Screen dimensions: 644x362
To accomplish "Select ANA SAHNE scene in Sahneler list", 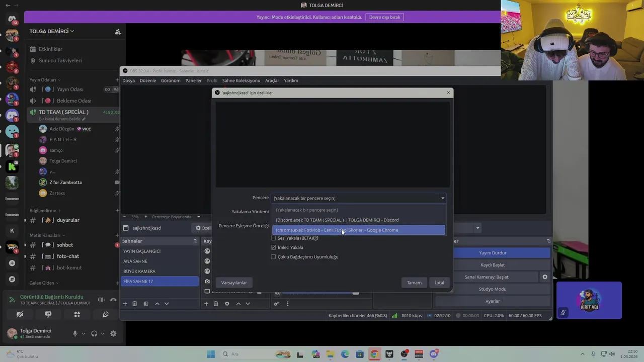I will [x=159, y=261].
